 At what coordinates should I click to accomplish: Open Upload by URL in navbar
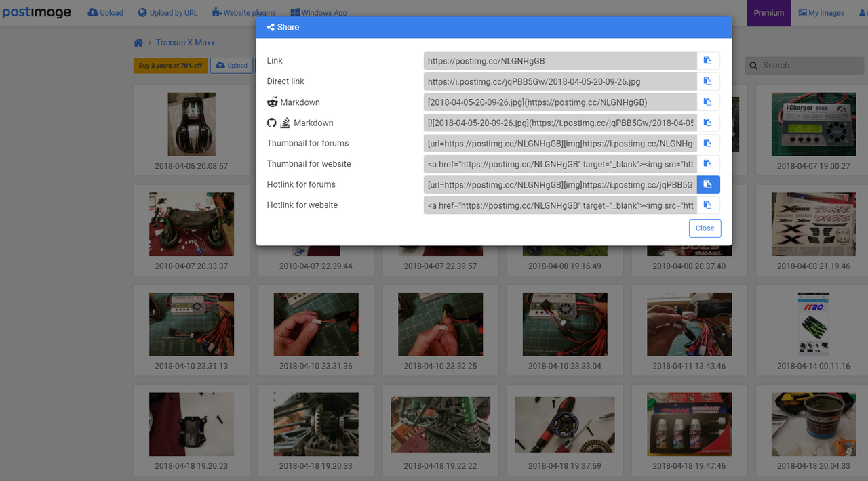[167, 13]
